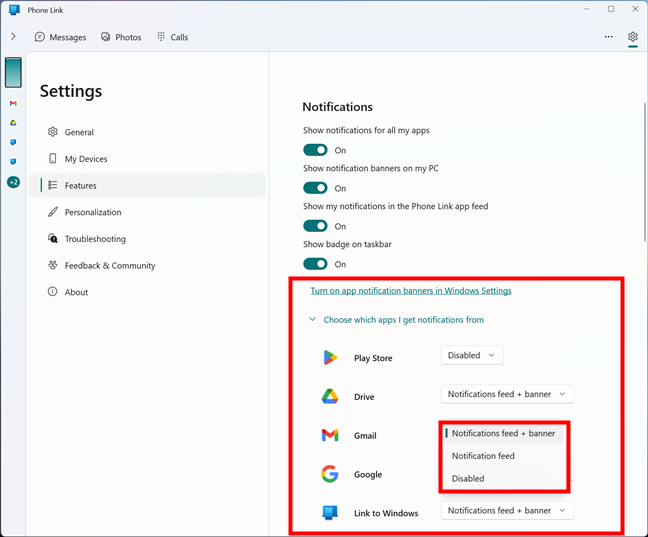Screen dimensions: 648x537
Task: Open the Play Store Disabled dropdown
Action: click(x=472, y=355)
